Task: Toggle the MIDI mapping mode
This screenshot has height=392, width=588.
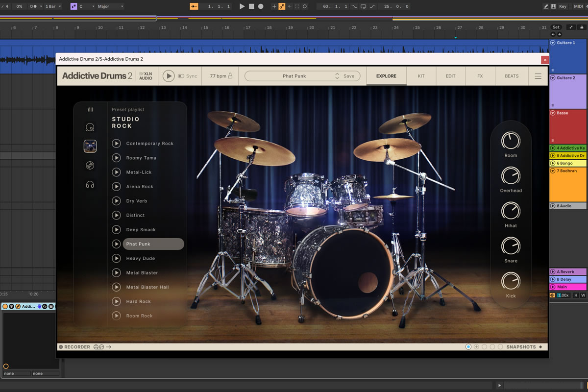Action: pyautogui.click(x=578, y=6)
